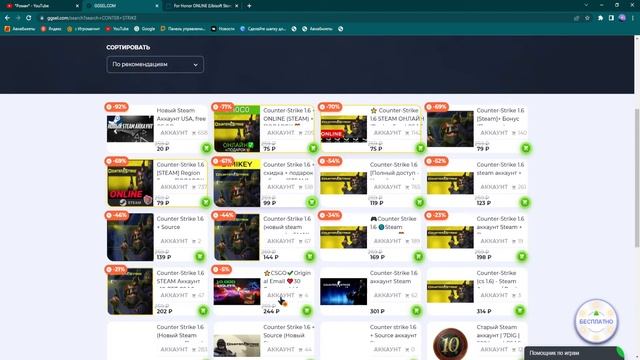Add the 139 ₽ Counter Strike + Source to cart
Image resolution: width=640 pixels, height=360 pixels.
coord(200,256)
